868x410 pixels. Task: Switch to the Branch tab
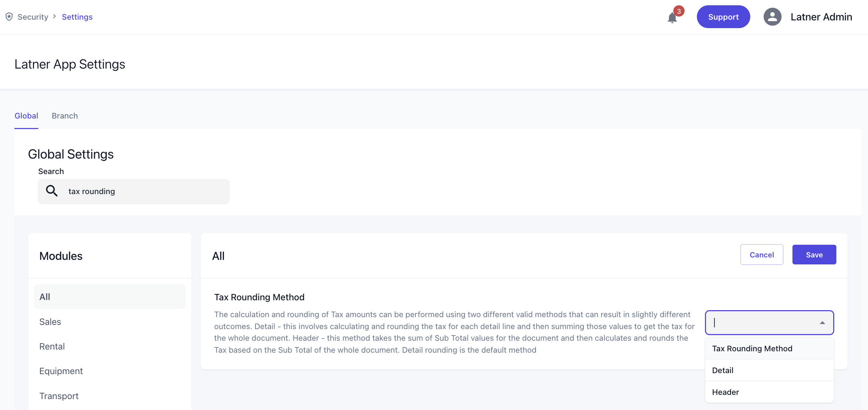pyautogui.click(x=65, y=116)
